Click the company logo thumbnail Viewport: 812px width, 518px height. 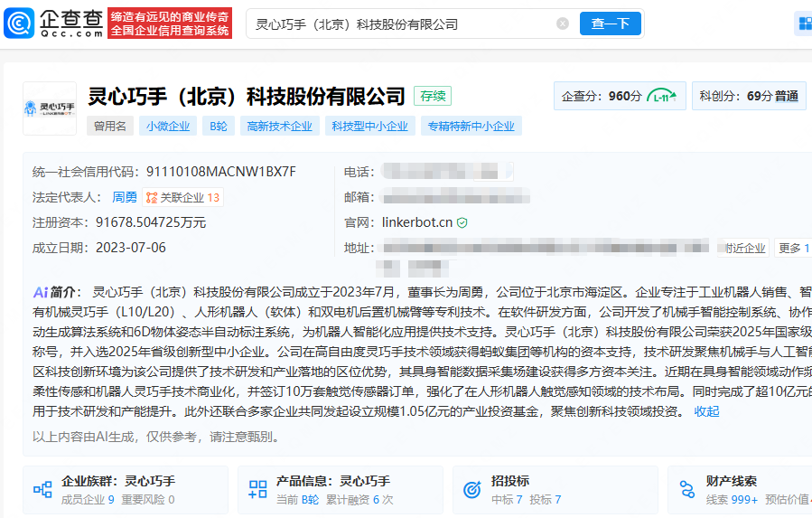(x=50, y=108)
